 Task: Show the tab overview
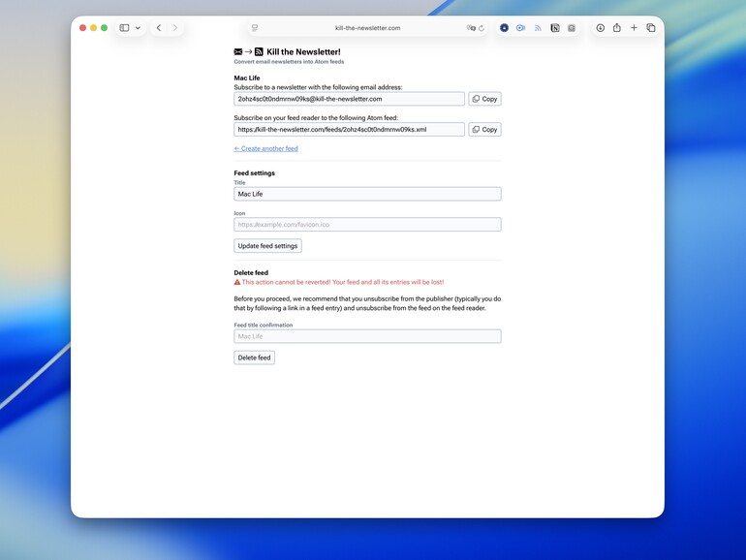pyautogui.click(x=651, y=28)
